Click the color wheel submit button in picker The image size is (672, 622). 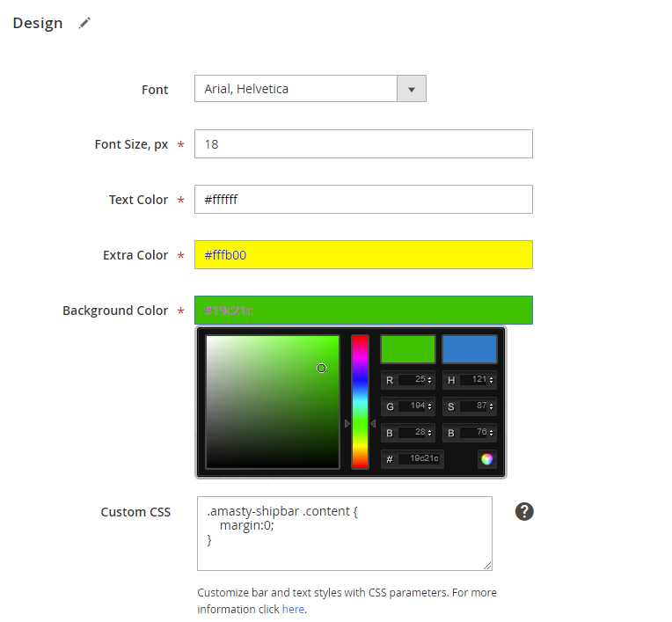pyautogui.click(x=486, y=458)
